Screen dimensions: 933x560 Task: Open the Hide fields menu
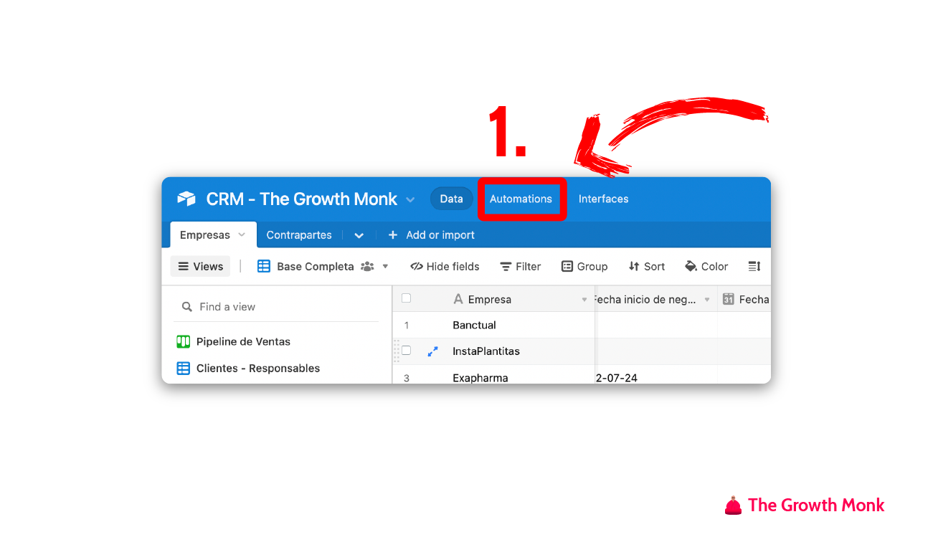point(445,266)
